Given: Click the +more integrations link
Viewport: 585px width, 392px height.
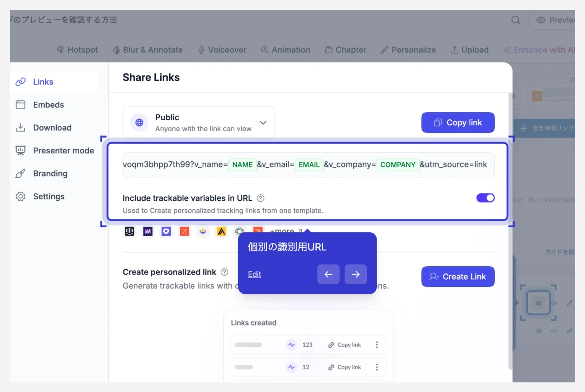Looking at the screenshot, I should click(x=286, y=231).
